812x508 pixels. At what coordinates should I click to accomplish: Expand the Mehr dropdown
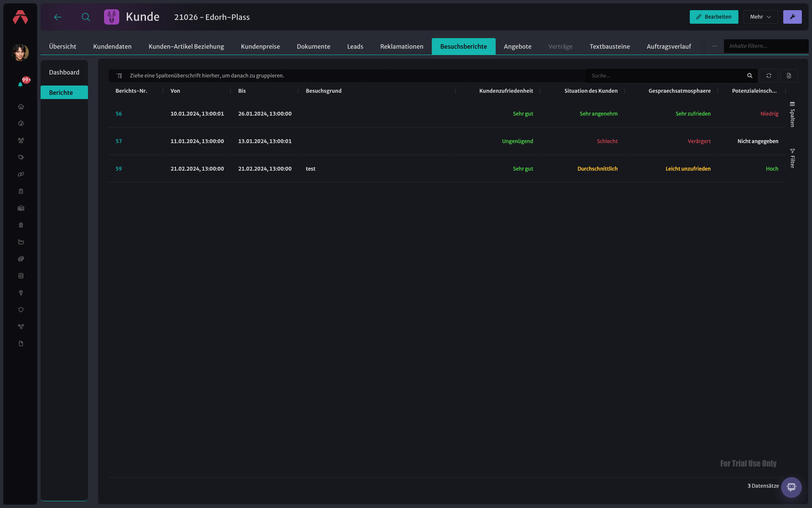point(760,17)
